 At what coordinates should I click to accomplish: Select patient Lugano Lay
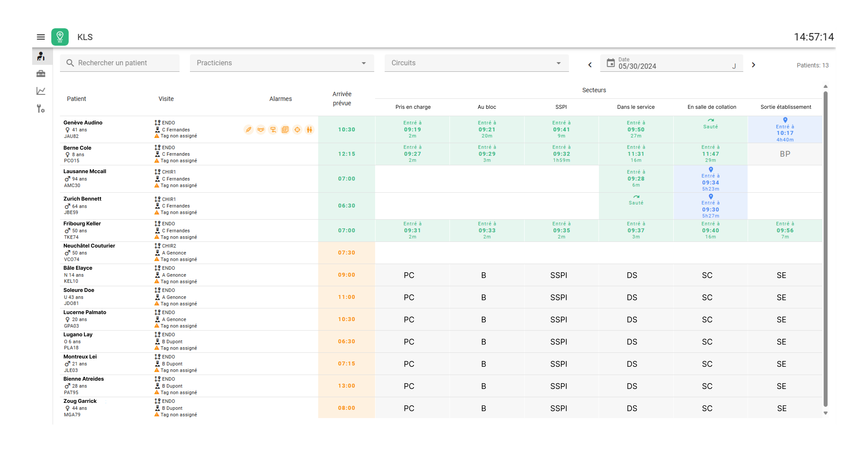point(78,335)
